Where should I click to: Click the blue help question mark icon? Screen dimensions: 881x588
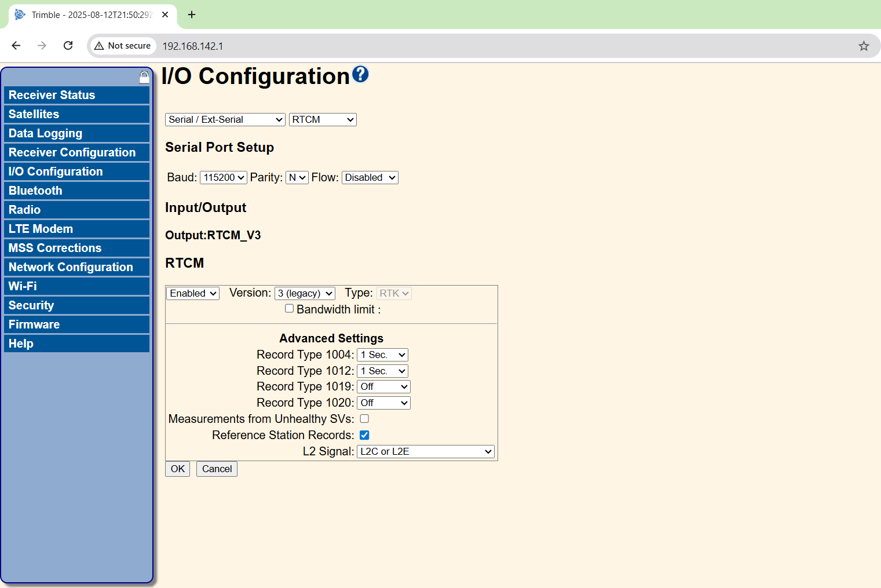(x=360, y=74)
